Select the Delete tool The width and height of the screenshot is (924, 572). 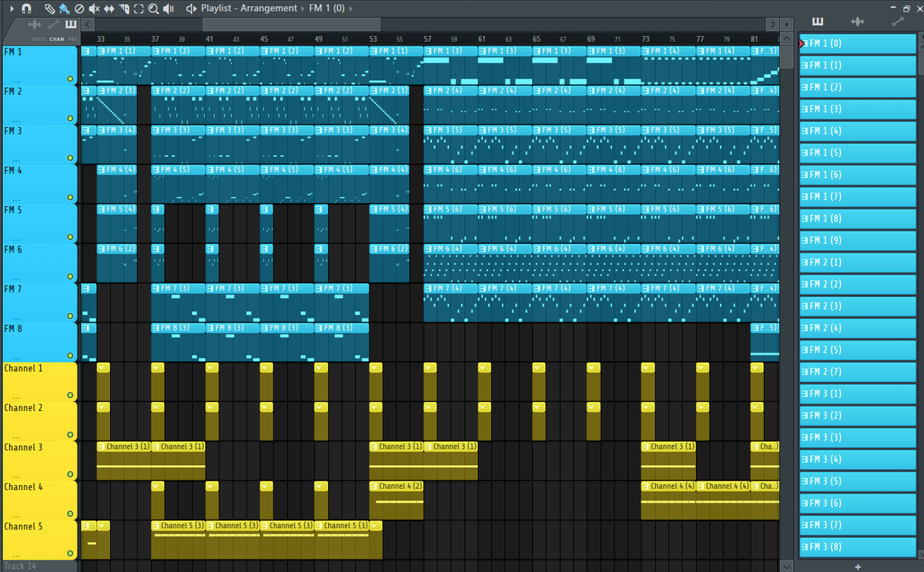79,8
